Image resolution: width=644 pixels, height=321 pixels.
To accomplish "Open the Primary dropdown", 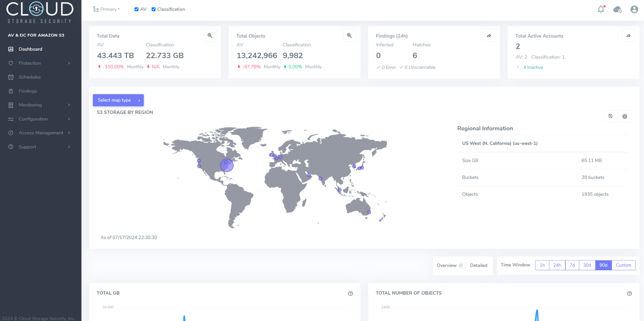I will [106, 9].
